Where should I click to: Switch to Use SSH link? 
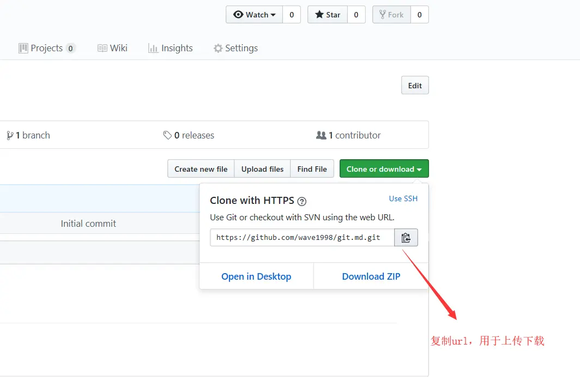click(x=403, y=198)
